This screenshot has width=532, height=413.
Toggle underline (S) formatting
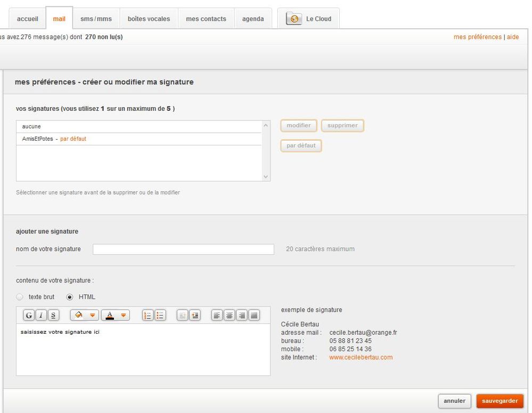coord(53,315)
